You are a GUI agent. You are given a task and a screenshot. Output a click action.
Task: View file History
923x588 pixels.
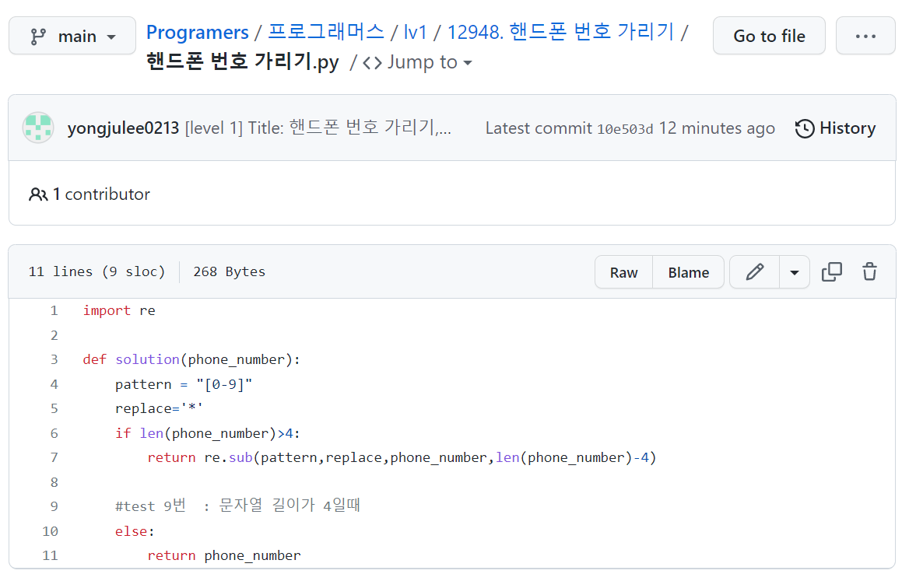(835, 128)
